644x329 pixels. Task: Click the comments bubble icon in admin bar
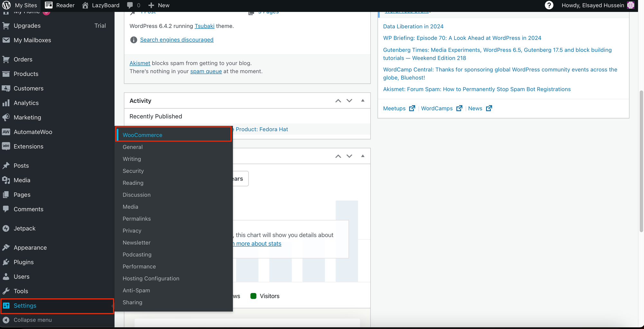130,5
